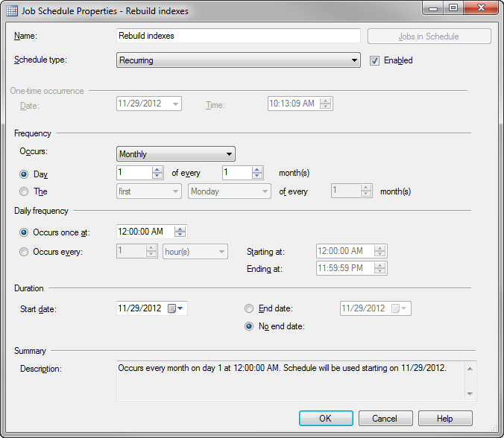Click the Ending at spinner arrows
Image resolution: width=504 pixels, height=438 pixels.
[x=380, y=268]
